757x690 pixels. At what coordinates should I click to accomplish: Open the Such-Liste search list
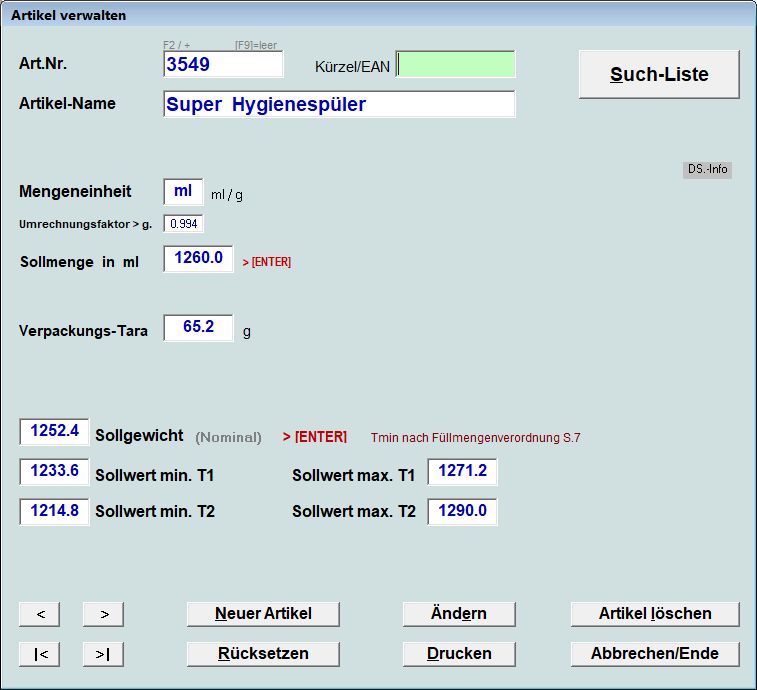tap(659, 75)
